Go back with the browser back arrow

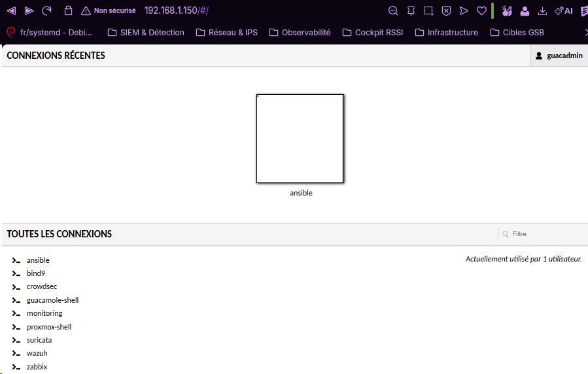11,10
